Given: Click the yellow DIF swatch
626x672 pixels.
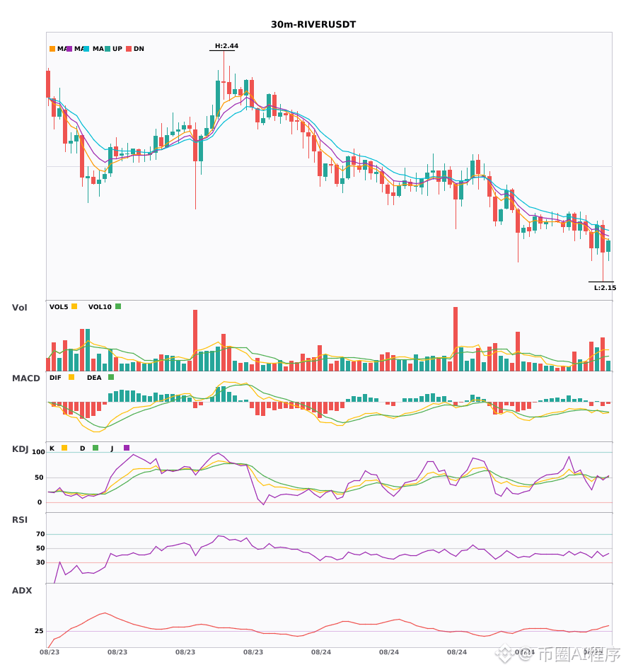Looking at the screenshot, I should pos(71,377).
